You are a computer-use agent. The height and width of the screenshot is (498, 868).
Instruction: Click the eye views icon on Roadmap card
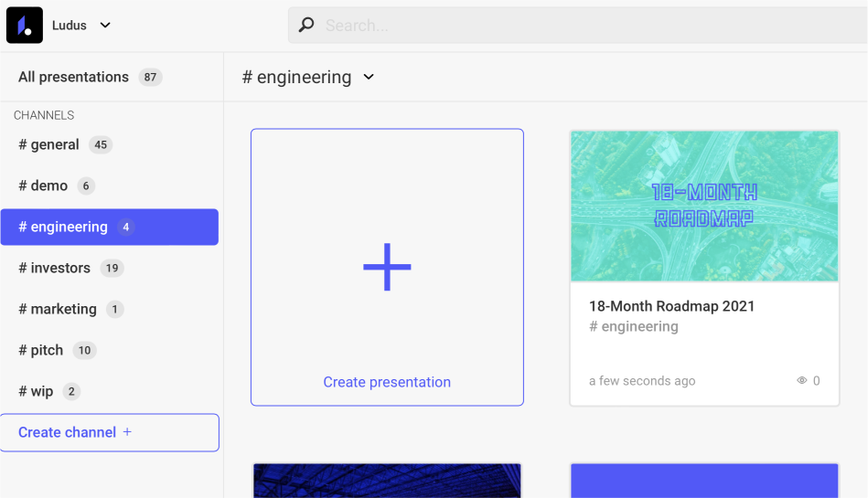click(802, 381)
